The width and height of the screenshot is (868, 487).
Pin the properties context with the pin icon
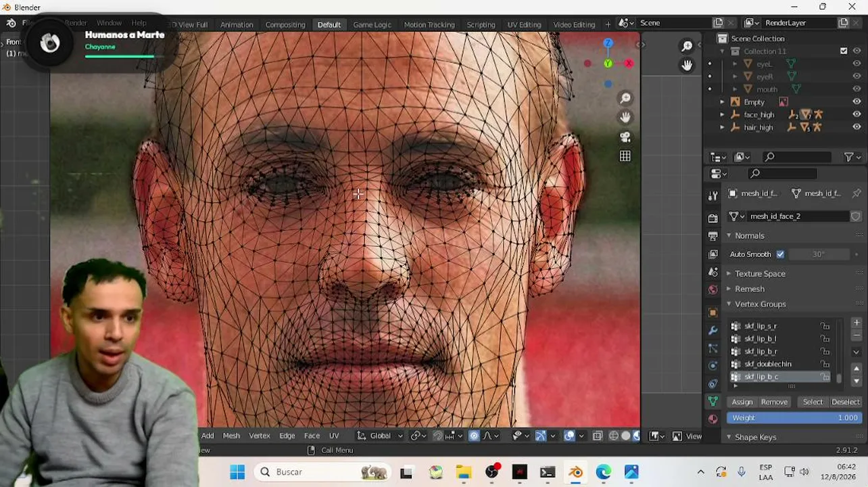[857, 193]
